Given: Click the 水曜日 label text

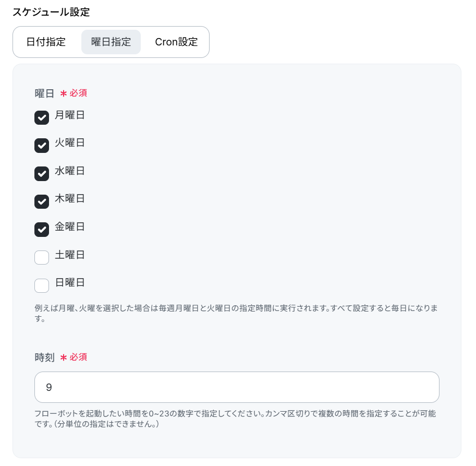Looking at the screenshot, I should (x=69, y=171).
